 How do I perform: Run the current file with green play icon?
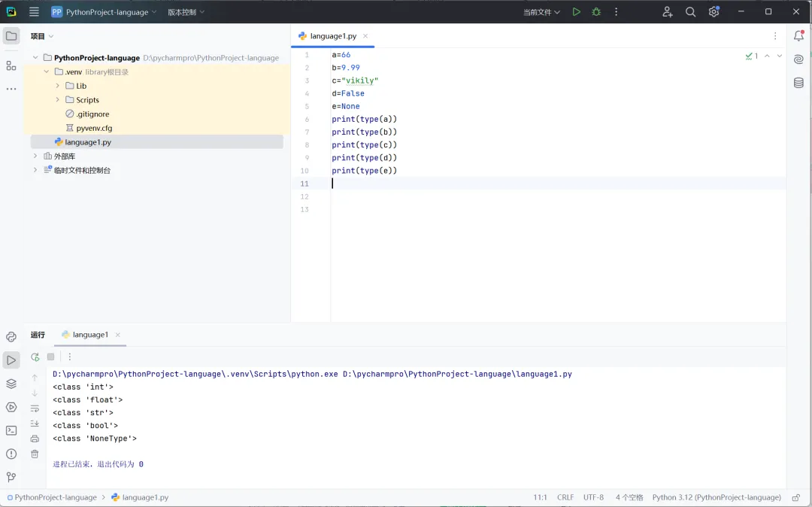click(x=577, y=12)
